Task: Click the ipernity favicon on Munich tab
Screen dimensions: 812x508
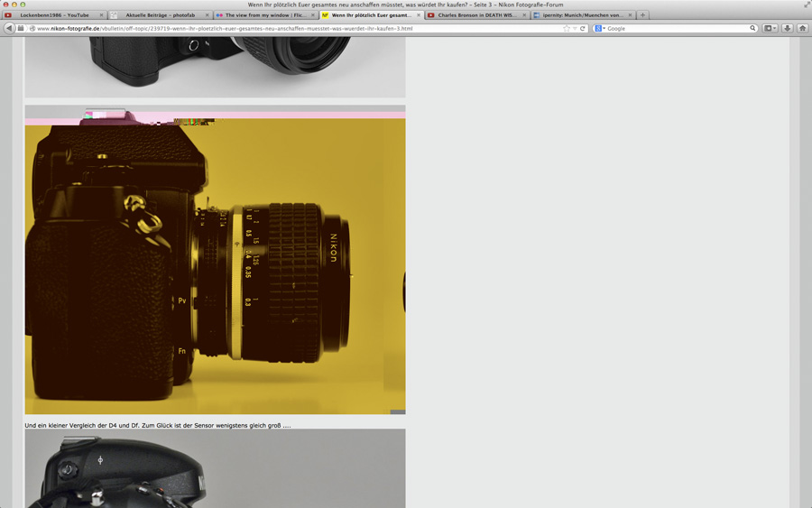Action: 537,15
